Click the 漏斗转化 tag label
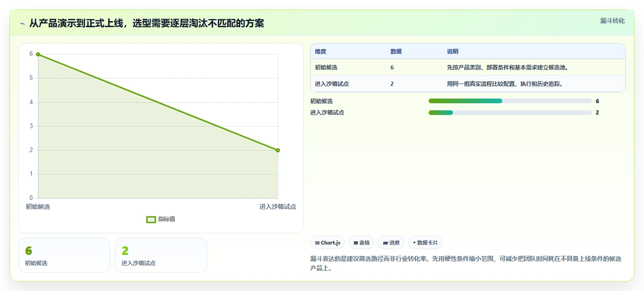 pyautogui.click(x=613, y=21)
